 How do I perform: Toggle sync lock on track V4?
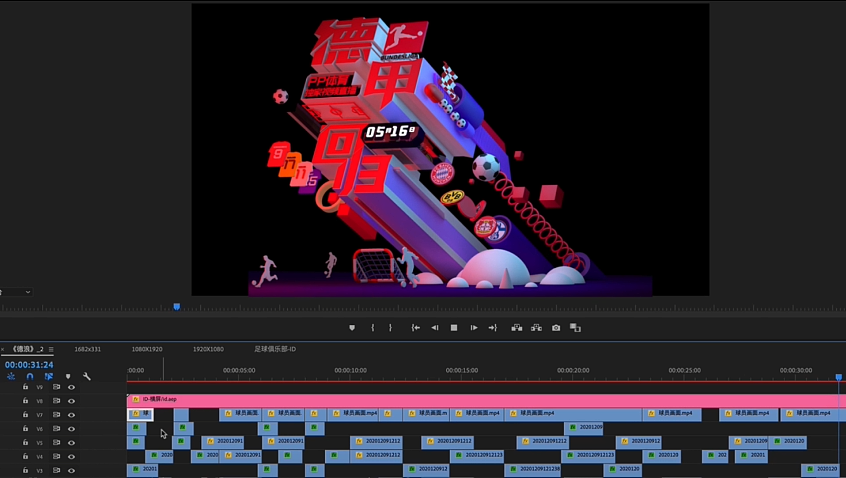click(56, 456)
